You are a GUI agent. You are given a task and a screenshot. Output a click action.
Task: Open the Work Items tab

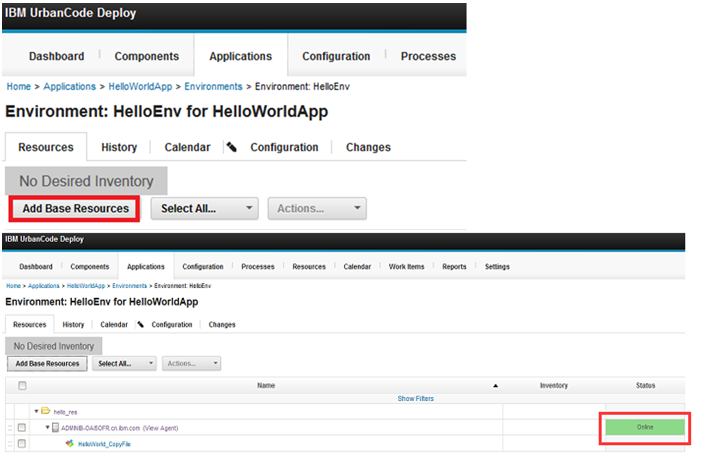point(406,266)
